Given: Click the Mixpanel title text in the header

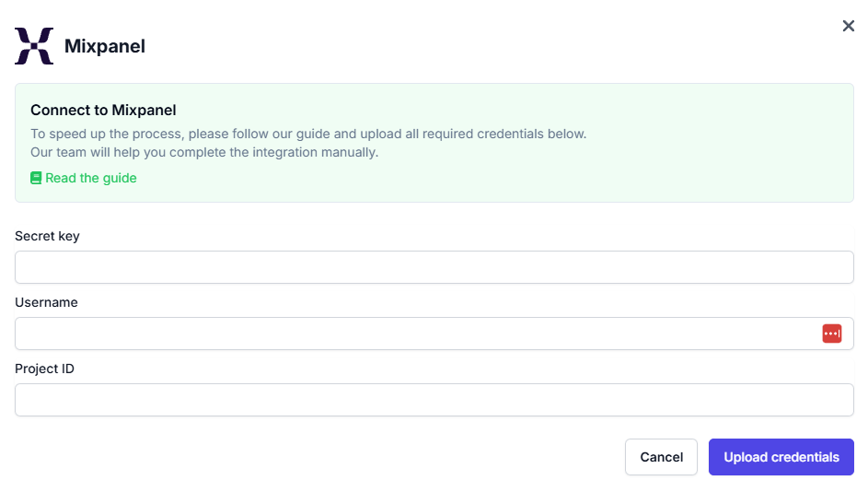Looking at the screenshot, I should pyautogui.click(x=105, y=46).
